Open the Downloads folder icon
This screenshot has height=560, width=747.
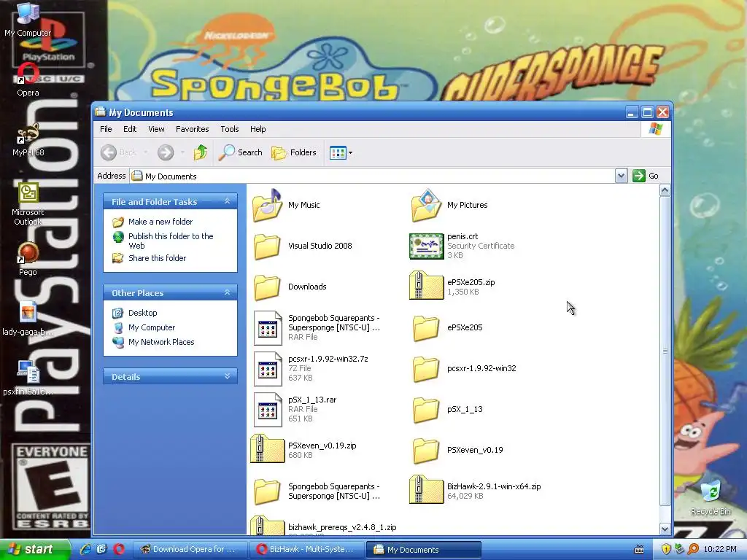267,287
